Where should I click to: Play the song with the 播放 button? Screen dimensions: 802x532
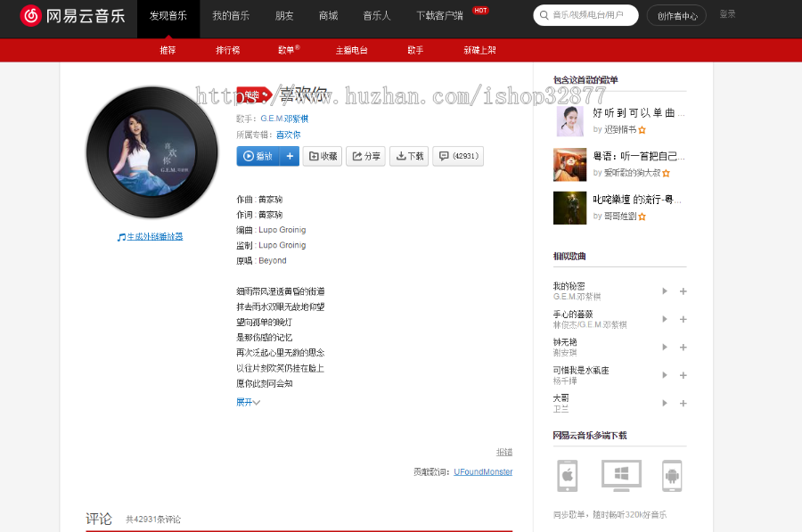[258, 156]
